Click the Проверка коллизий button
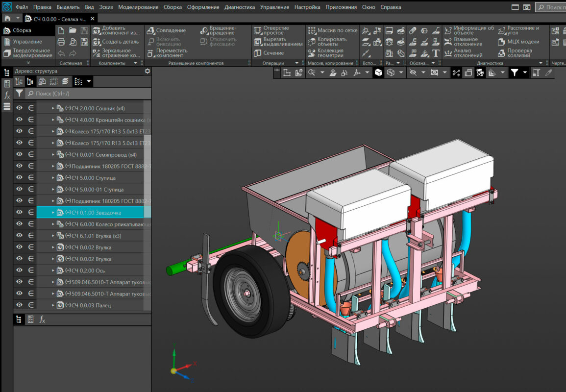Viewport: 566px width, 392px height. [x=515, y=53]
